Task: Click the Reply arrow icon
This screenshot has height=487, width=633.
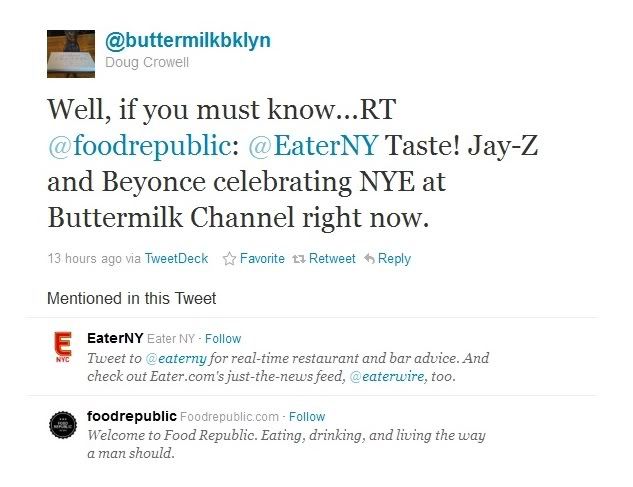Action: point(369,258)
